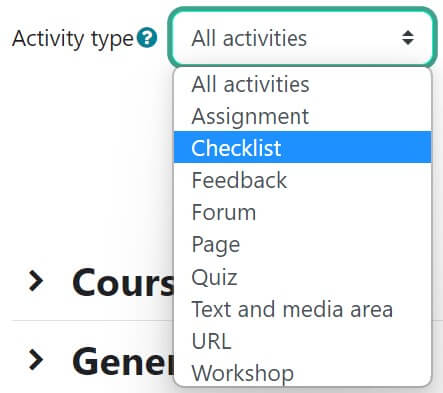Choose the Page activity option
The height and width of the screenshot is (393, 443).
pyautogui.click(x=303, y=244)
